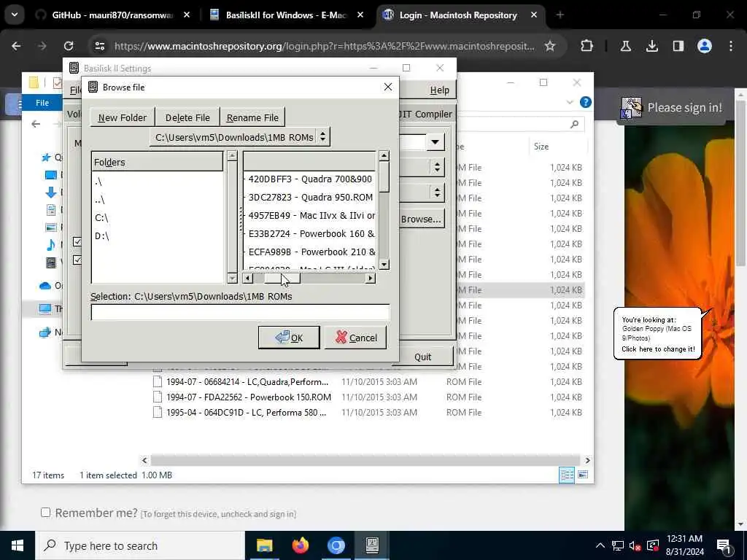
Task: Sort by Size column header
Action: point(541,147)
